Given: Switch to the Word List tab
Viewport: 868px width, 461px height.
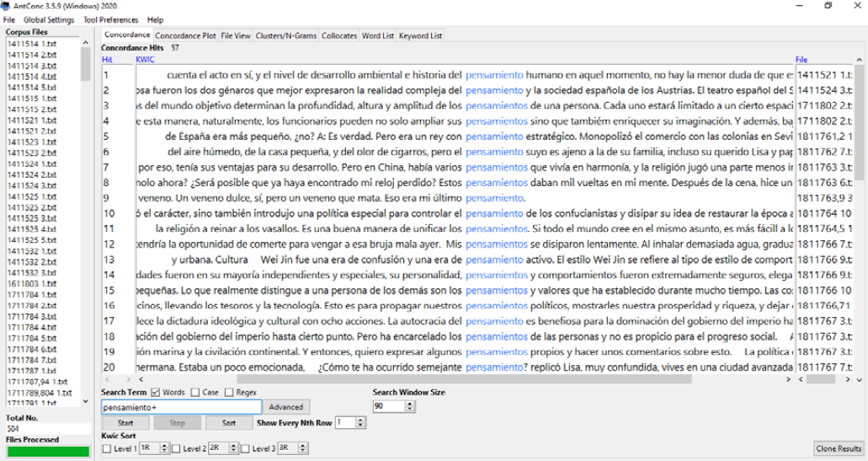Looking at the screenshot, I should [x=377, y=35].
